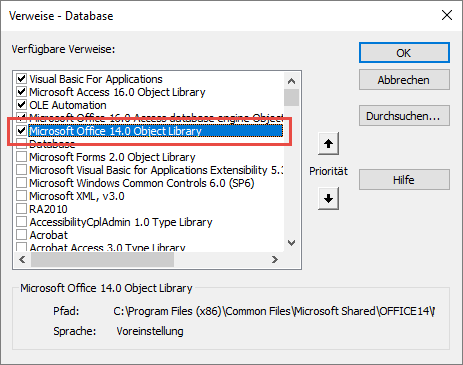463x365 pixels.
Task: Select Microsoft Forms 2.0 Object Library entry
Action: point(112,157)
